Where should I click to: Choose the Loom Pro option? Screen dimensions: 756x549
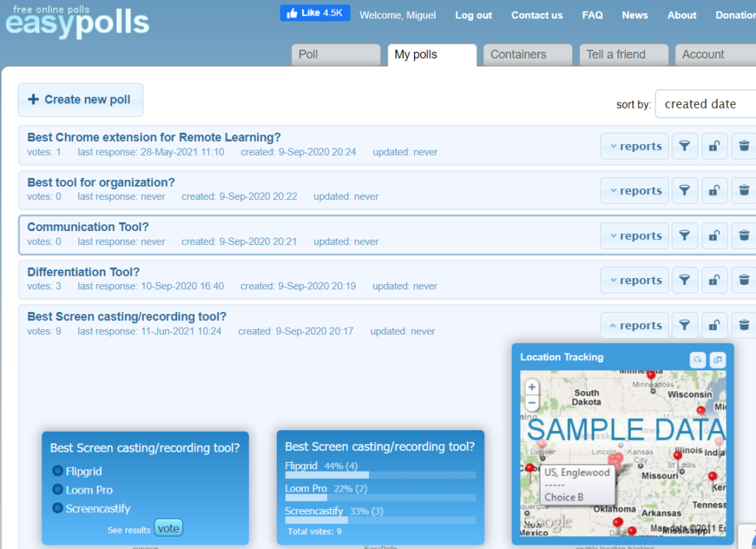(x=58, y=489)
